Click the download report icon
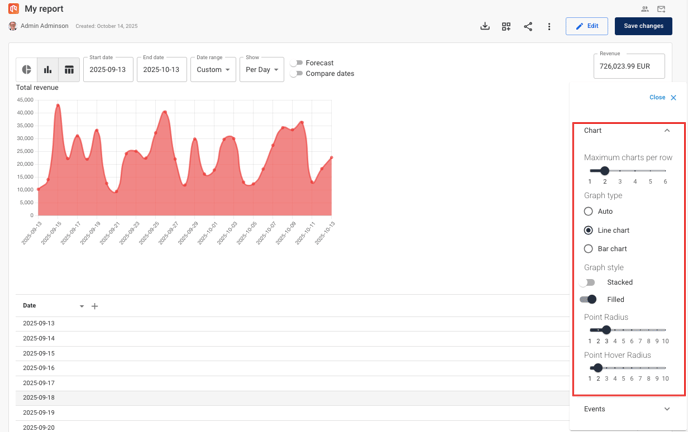 click(x=485, y=26)
